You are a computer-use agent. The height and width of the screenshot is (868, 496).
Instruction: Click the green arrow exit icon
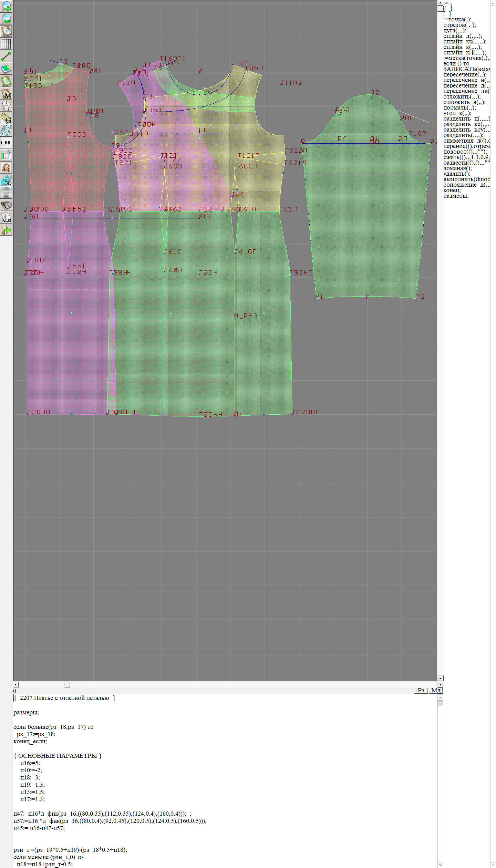pos(6,230)
